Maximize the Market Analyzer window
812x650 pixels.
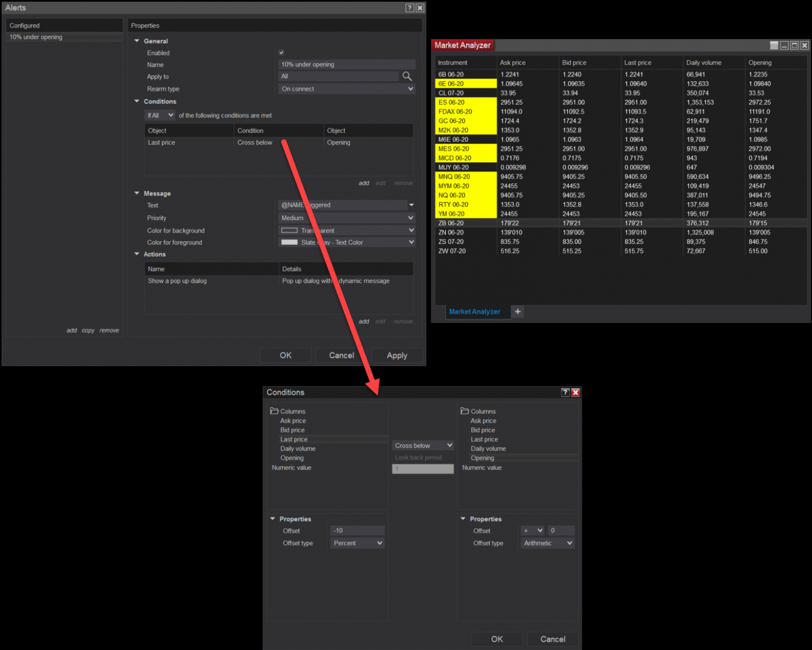(795, 45)
